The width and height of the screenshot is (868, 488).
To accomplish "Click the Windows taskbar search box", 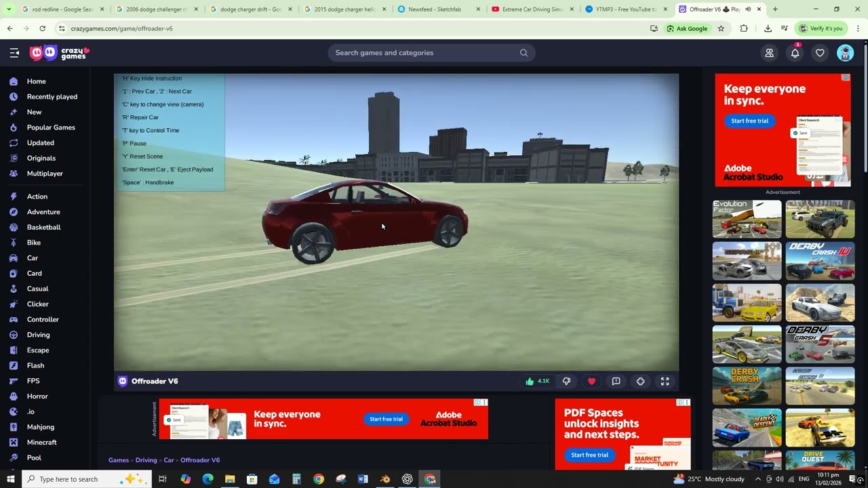I will tap(87, 479).
